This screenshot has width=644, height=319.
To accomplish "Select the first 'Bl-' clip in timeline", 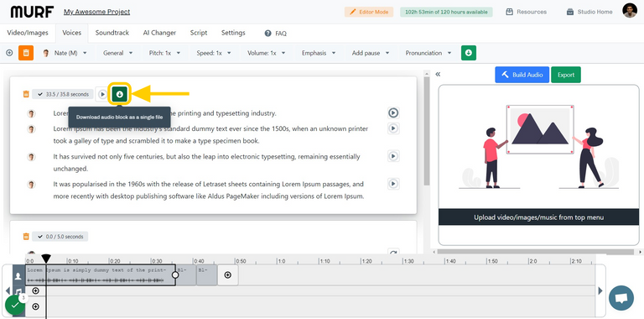I will pyautogui.click(x=186, y=275).
